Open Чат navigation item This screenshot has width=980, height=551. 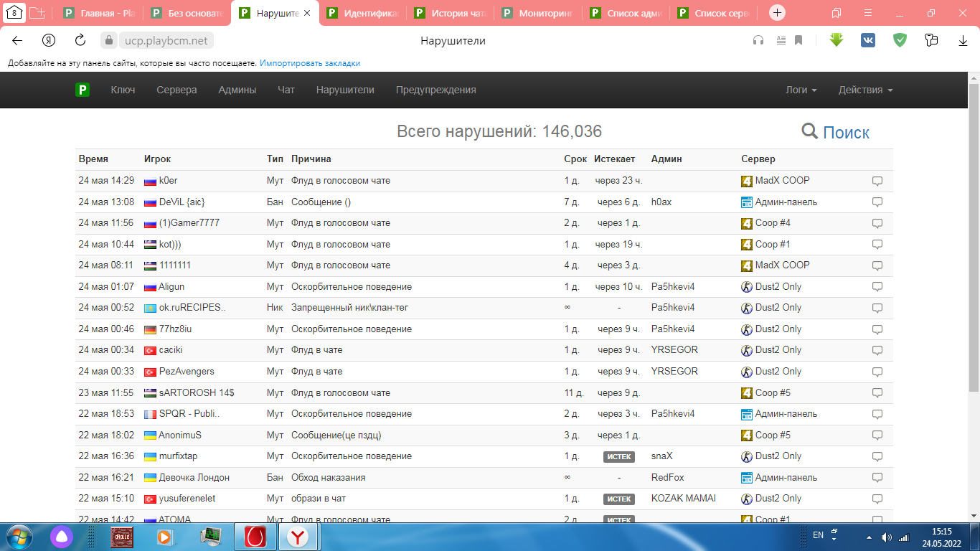pyautogui.click(x=286, y=90)
